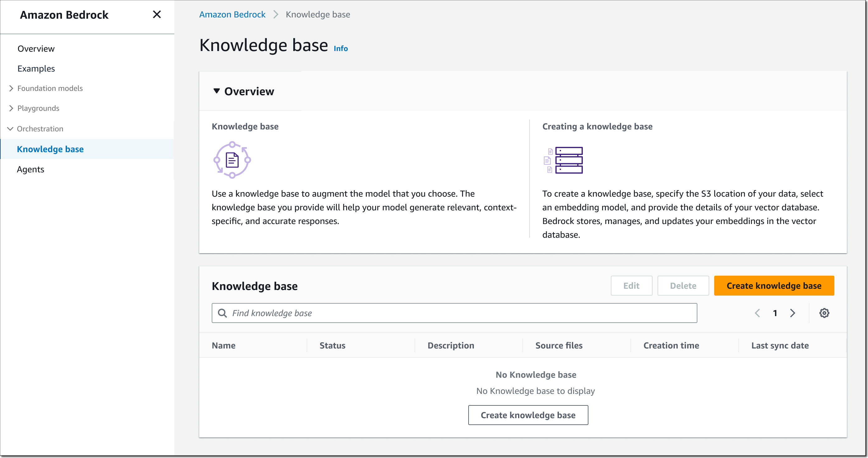Expand the Foundation models section
This screenshot has width=868, height=458.
click(x=11, y=88)
